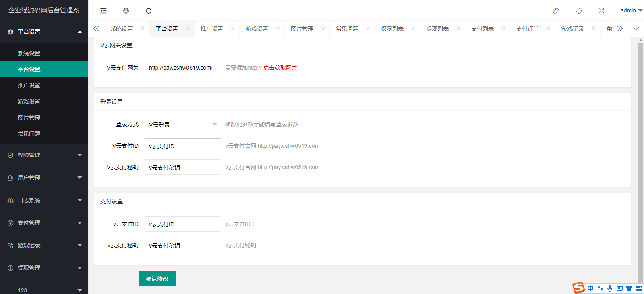Screen dimensions: 644x294
Task: Open the admin user dropdown
Action: pyautogui.click(x=631, y=11)
